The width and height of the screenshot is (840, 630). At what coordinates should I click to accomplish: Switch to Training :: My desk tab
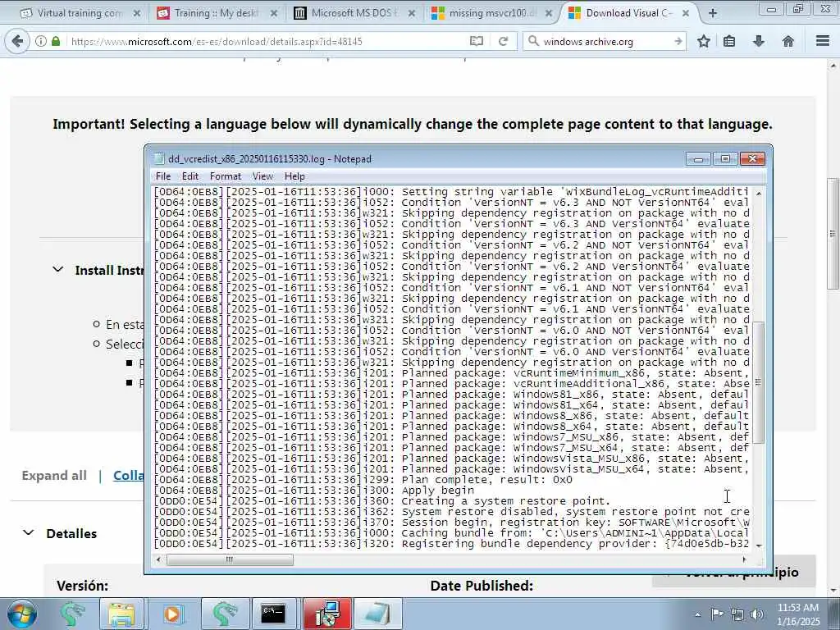(217, 13)
